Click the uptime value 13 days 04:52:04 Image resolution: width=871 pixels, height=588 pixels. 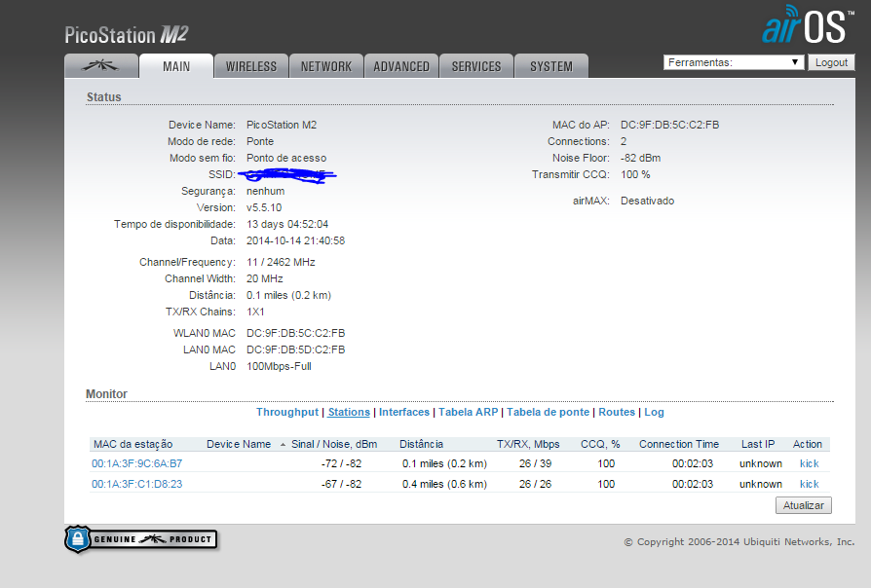pos(287,224)
